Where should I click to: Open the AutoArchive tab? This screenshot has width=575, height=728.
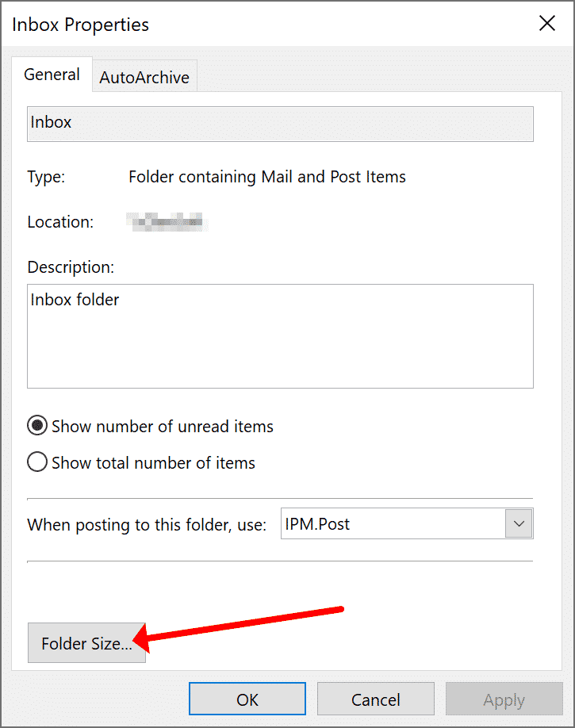point(144,77)
